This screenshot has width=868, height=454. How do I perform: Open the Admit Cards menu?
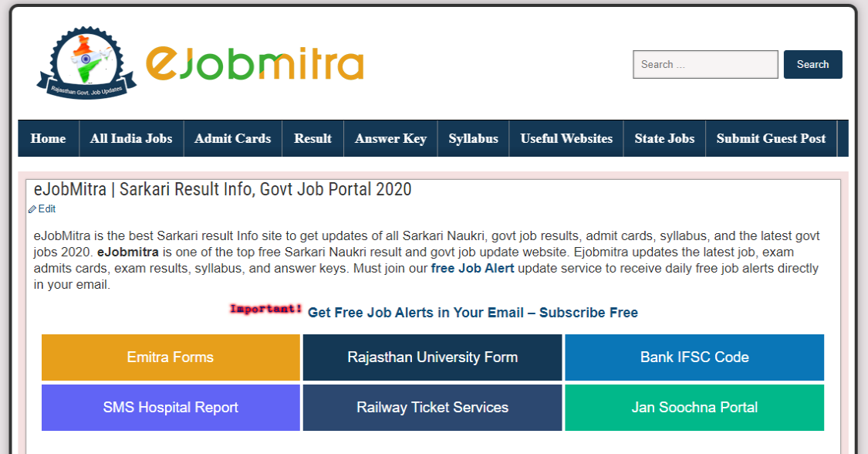[x=232, y=138]
